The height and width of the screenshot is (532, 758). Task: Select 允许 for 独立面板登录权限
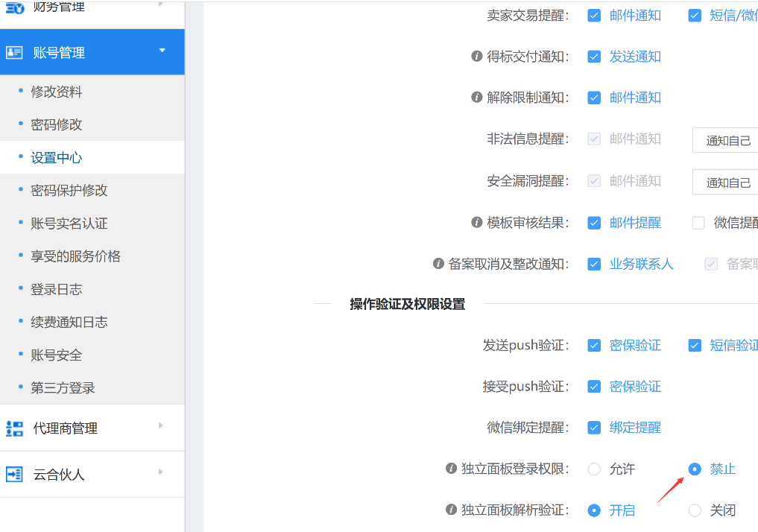(x=594, y=469)
